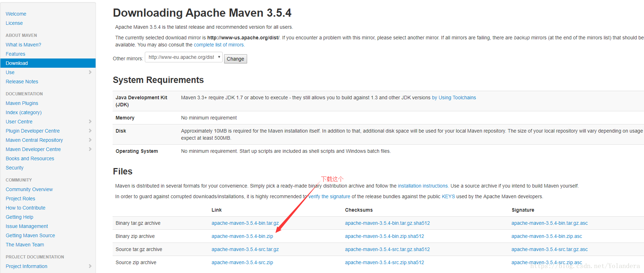Open the Getting Help link

19,217
